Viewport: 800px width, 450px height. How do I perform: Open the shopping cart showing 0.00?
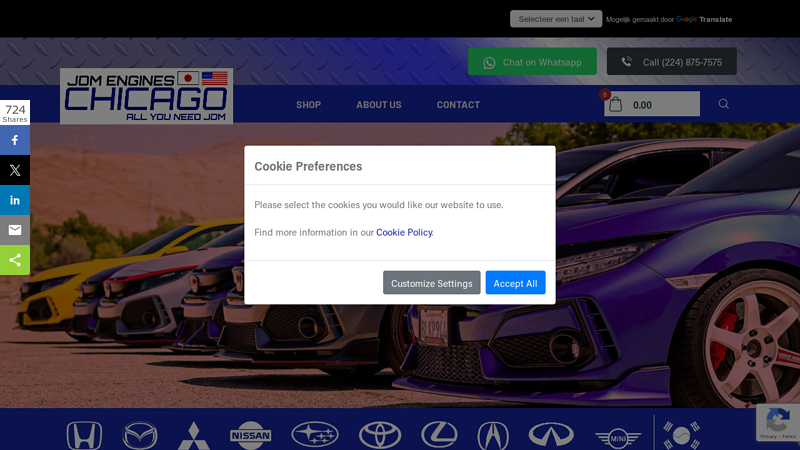(650, 104)
